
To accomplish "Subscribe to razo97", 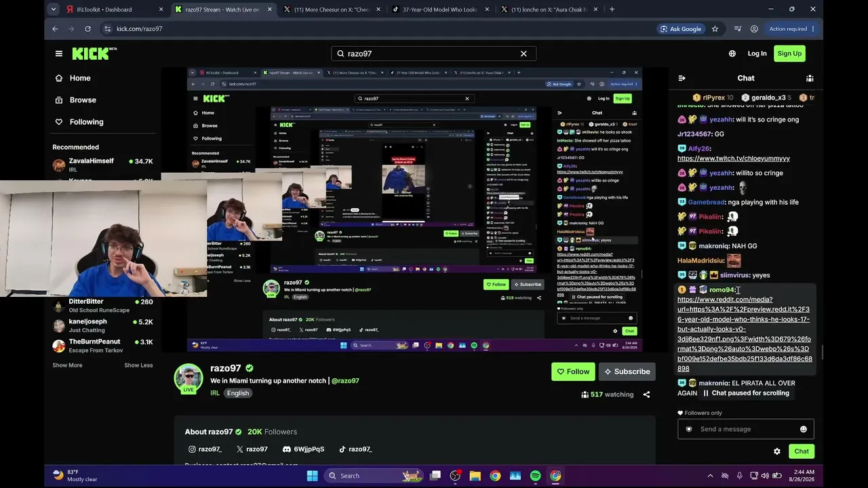I will tap(627, 371).
